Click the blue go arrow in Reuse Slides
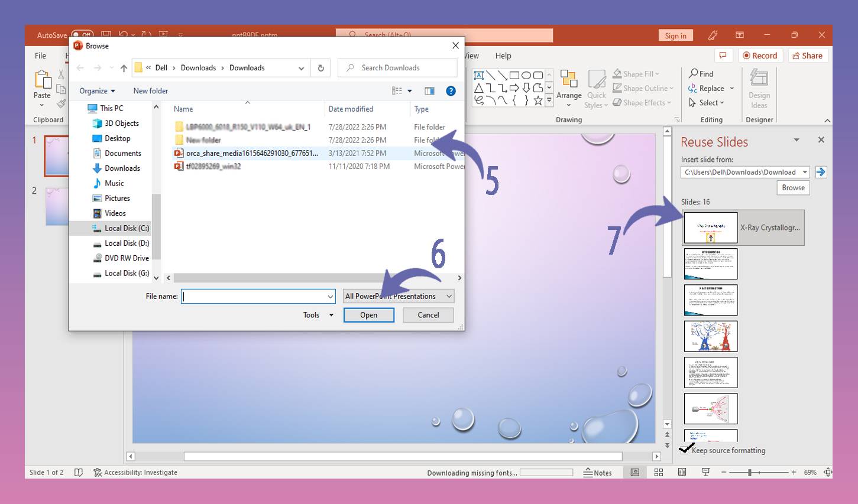 [x=821, y=172]
